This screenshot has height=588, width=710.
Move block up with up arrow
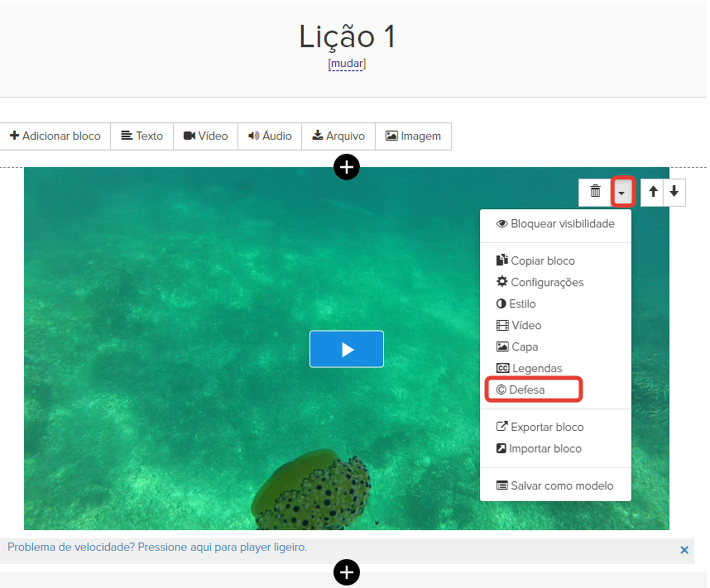point(653,192)
